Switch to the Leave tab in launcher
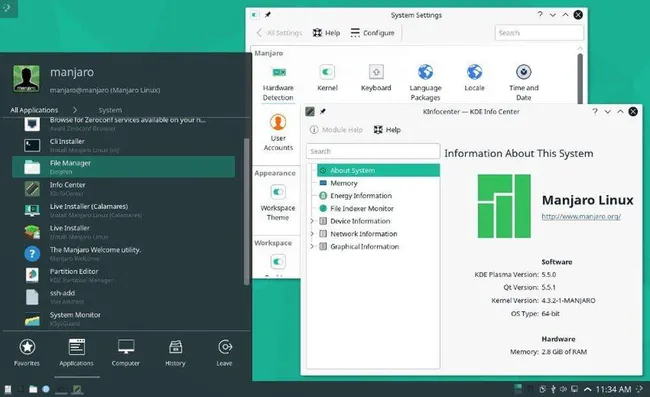 coord(224,353)
